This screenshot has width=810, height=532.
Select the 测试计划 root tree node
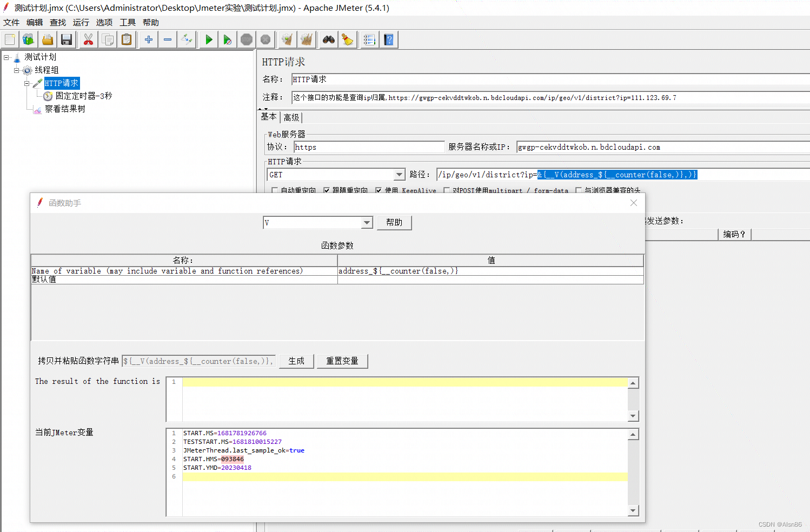(40, 57)
